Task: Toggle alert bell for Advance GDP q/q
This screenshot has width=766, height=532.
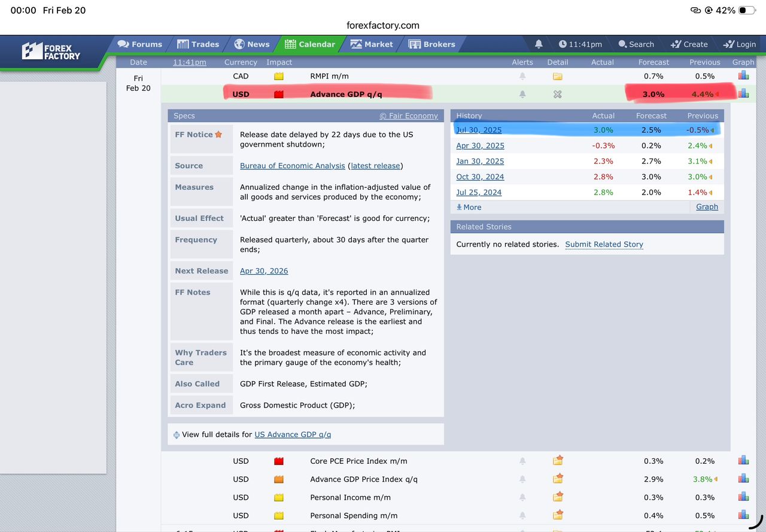Action: (x=522, y=95)
